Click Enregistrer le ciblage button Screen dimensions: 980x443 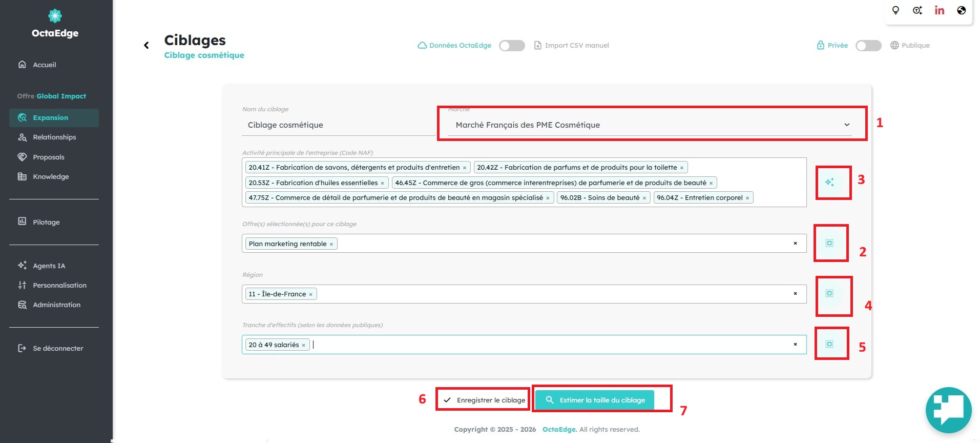tap(484, 400)
